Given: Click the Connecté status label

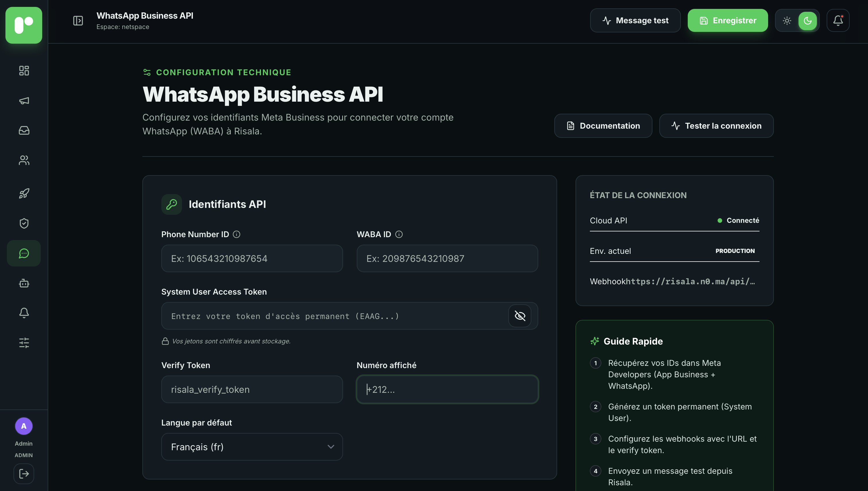Looking at the screenshot, I should (x=743, y=221).
